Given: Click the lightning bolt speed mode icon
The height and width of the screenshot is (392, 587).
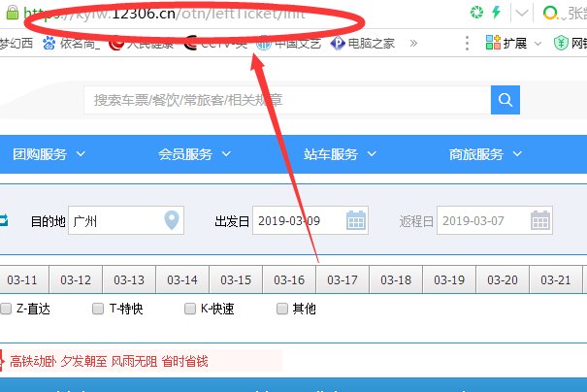Looking at the screenshot, I should pyautogui.click(x=497, y=12).
